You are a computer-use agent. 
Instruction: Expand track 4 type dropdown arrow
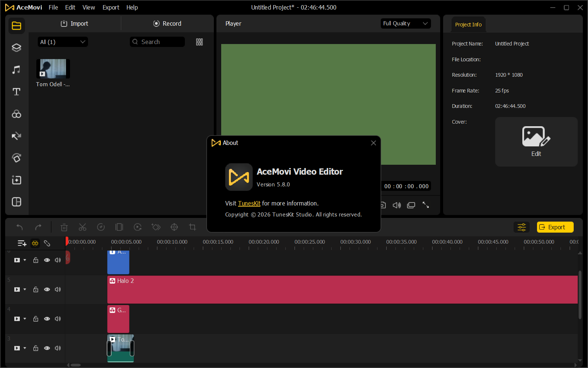25,319
